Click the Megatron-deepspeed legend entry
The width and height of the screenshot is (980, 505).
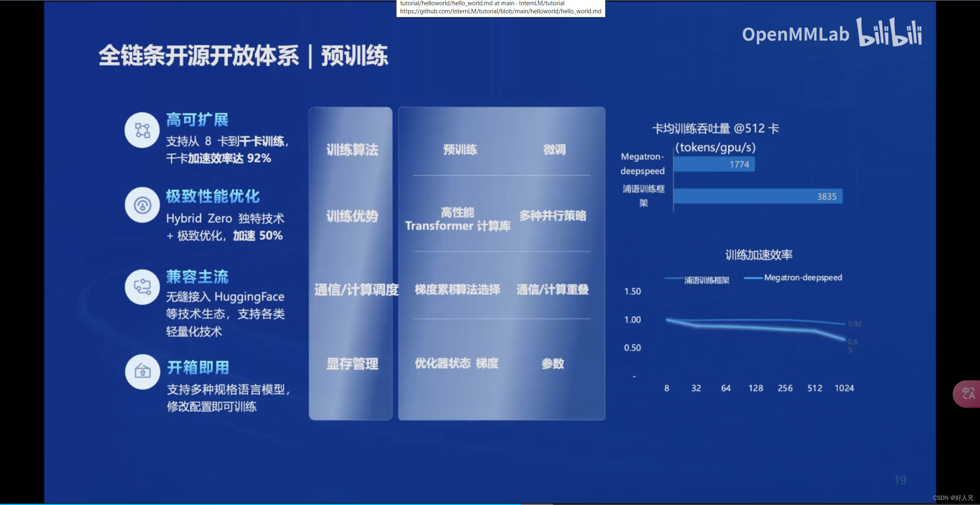(793, 278)
